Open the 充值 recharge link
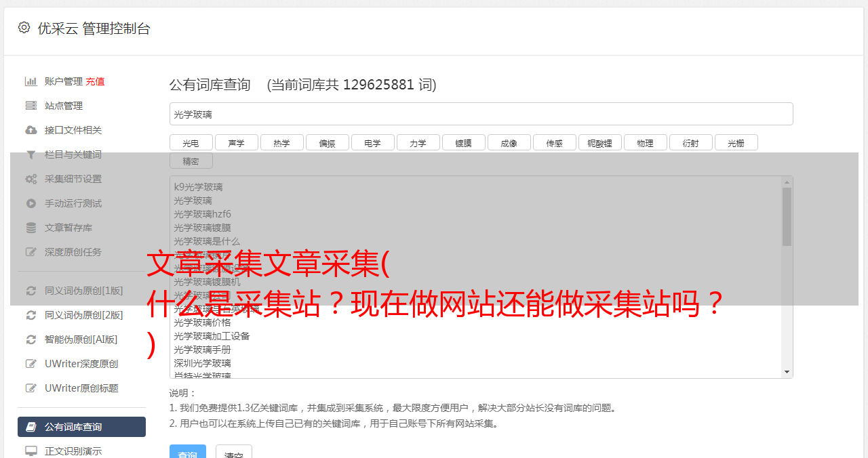868x458 pixels. (x=95, y=81)
